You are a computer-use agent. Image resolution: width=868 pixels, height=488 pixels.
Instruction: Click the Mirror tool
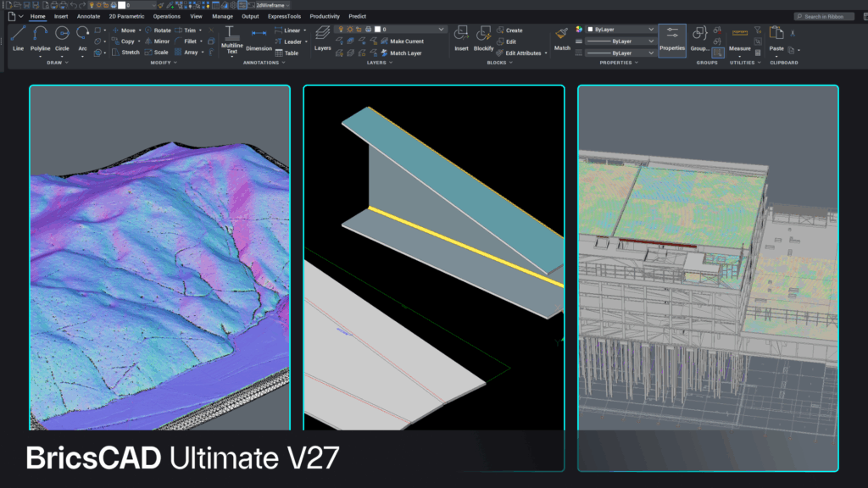point(157,42)
